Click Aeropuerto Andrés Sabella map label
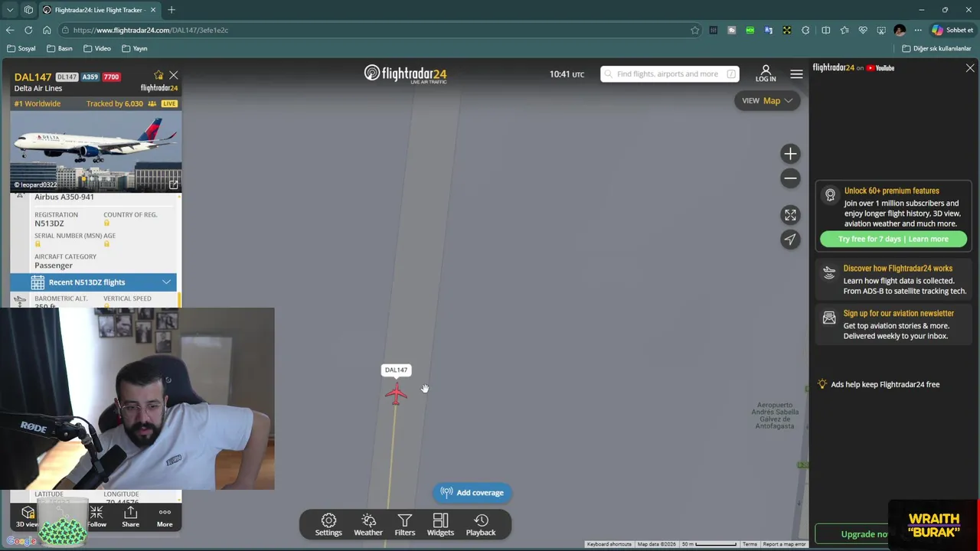 775,416
